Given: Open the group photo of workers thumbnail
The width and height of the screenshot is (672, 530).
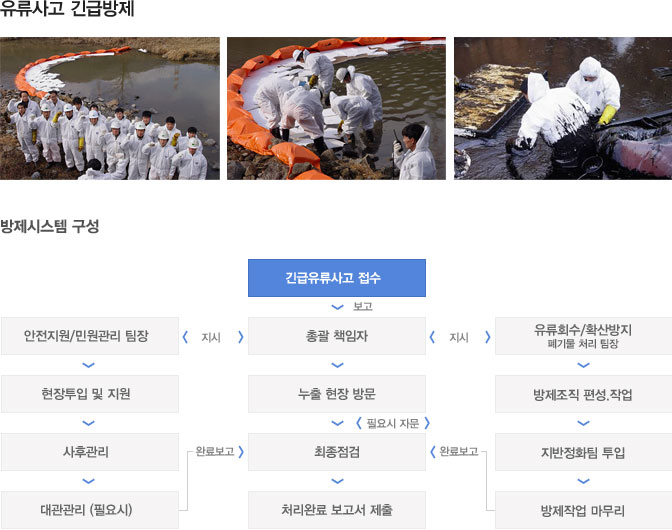Looking at the screenshot, I should click(110, 108).
